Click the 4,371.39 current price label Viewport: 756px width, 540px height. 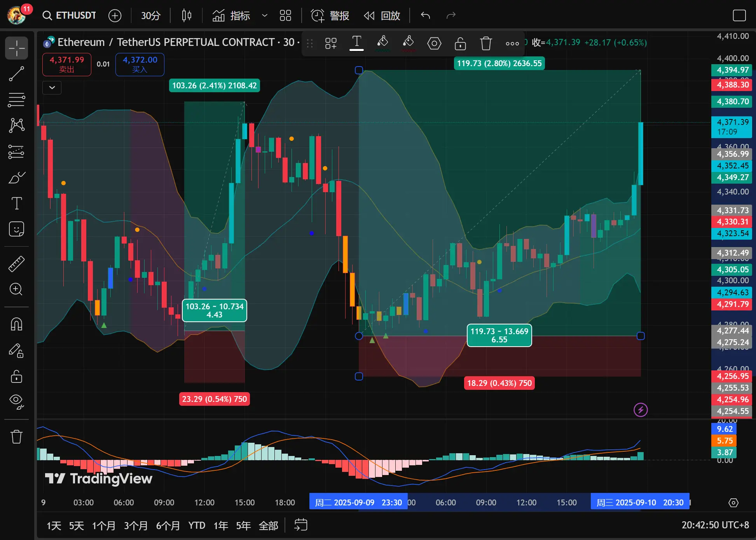pos(732,127)
